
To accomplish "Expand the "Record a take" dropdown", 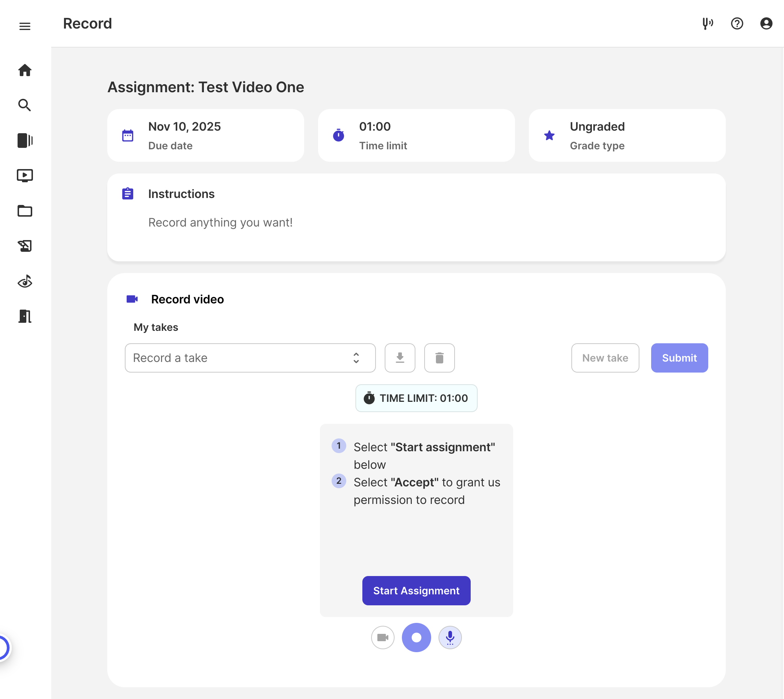I will click(250, 358).
